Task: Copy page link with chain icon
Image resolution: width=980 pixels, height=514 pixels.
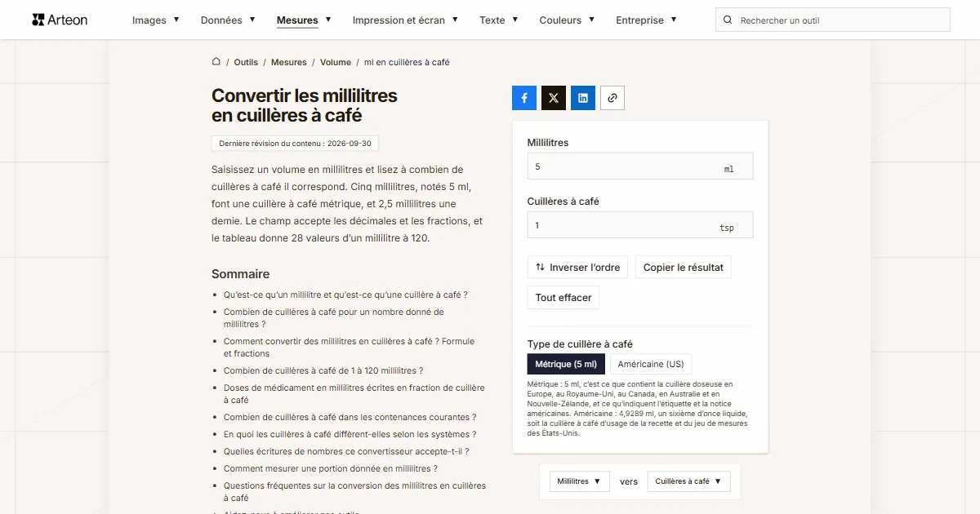Action: pyautogui.click(x=612, y=98)
